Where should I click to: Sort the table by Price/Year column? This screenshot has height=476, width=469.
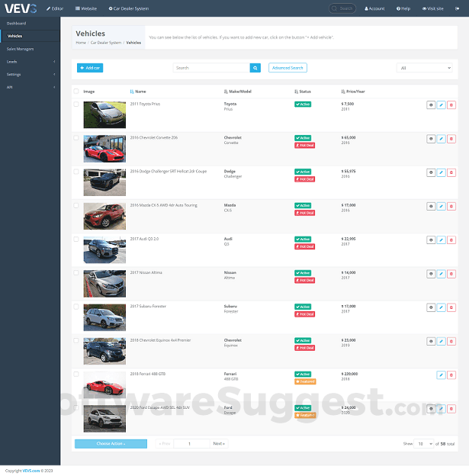click(353, 92)
